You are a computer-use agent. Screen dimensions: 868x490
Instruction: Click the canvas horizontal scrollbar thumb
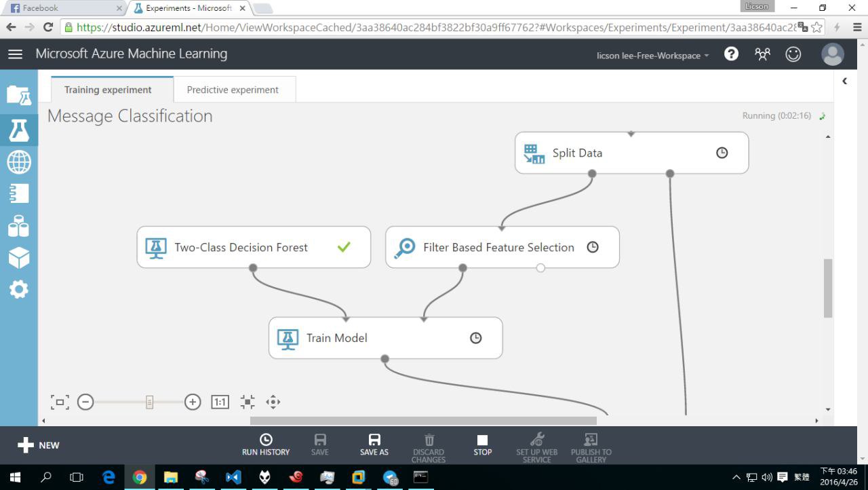tap(423, 421)
